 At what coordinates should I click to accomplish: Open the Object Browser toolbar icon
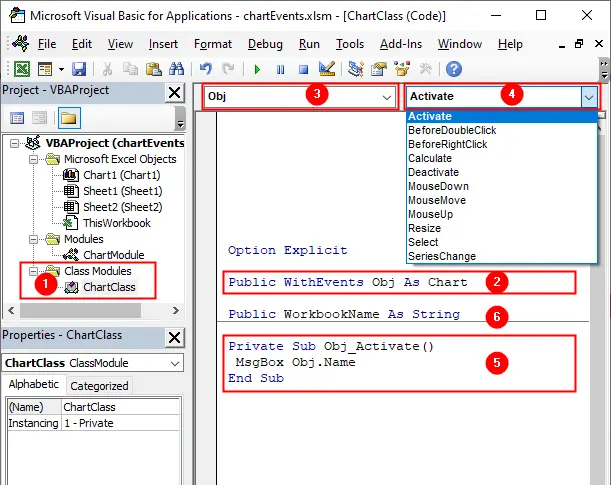[x=402, y=69]
